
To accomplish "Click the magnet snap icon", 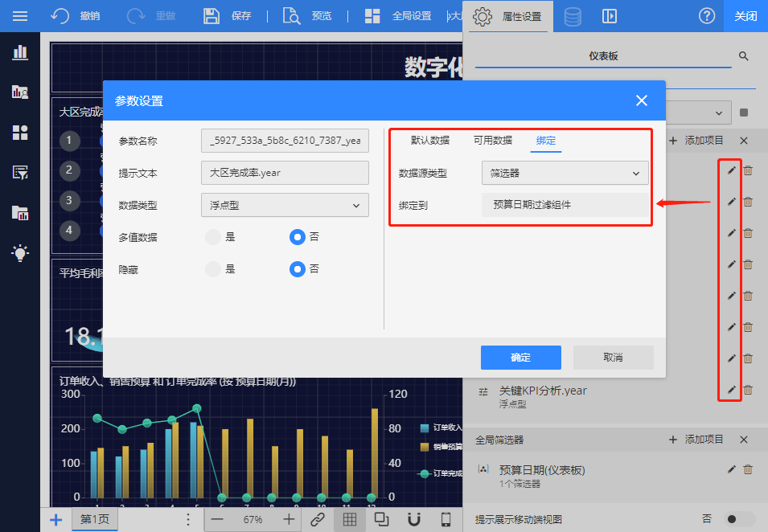I will 413,519.
